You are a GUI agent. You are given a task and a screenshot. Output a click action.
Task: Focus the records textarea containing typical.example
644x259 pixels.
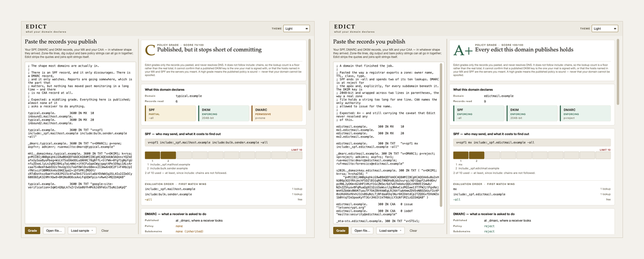80,143
